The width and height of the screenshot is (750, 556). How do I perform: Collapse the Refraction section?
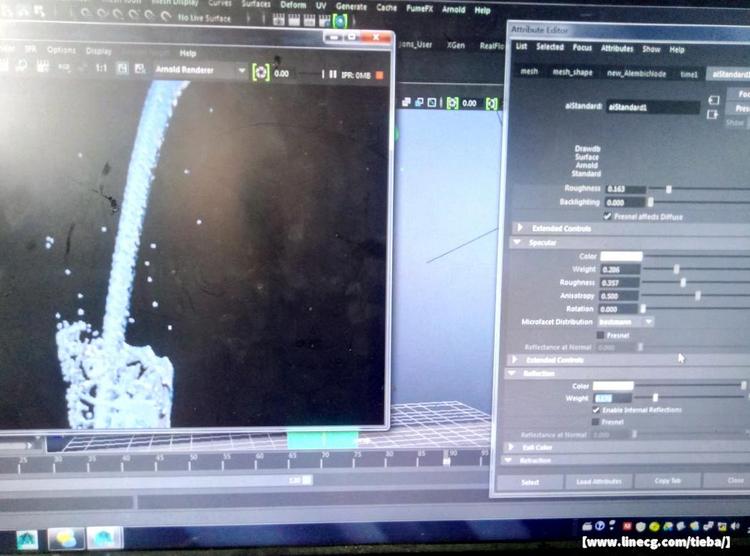click(x=508, y=460)
